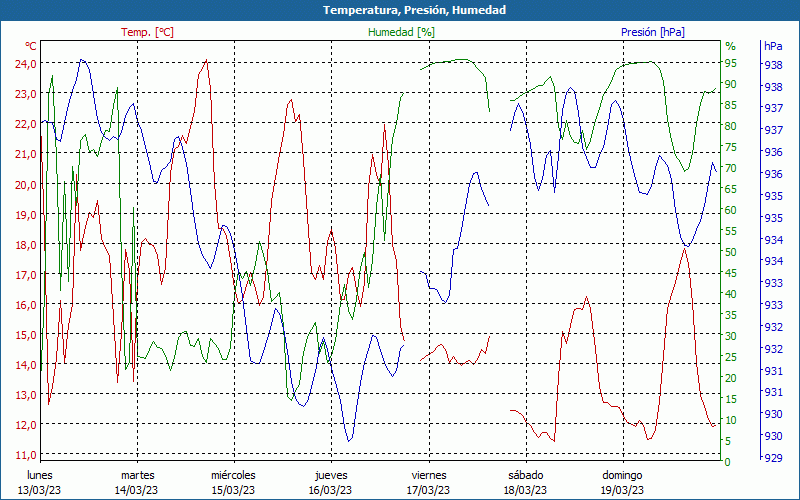The image size is (800, 500).
Task: Select '50' on the humidity axis
Action: (x=731, y=252)
